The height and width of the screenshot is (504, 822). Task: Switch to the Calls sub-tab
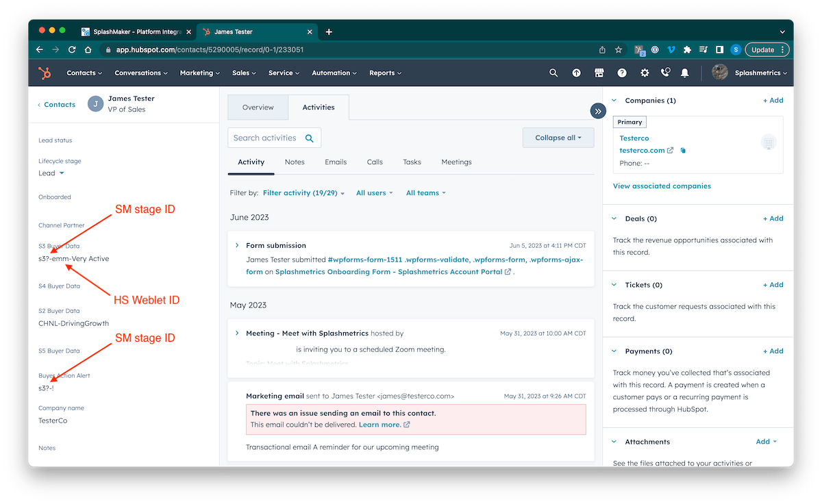click(x=375, y=162)
